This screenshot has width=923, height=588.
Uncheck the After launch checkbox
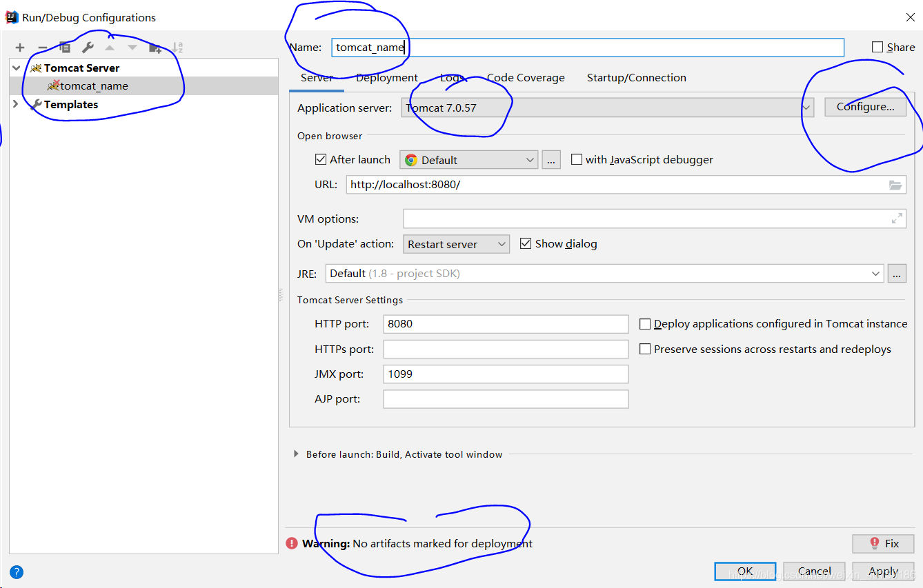pos(321,159)
